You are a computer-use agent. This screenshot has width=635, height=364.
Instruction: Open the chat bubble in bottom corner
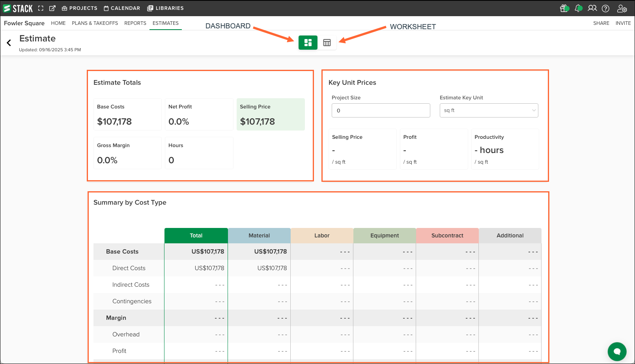coord(617,351)
